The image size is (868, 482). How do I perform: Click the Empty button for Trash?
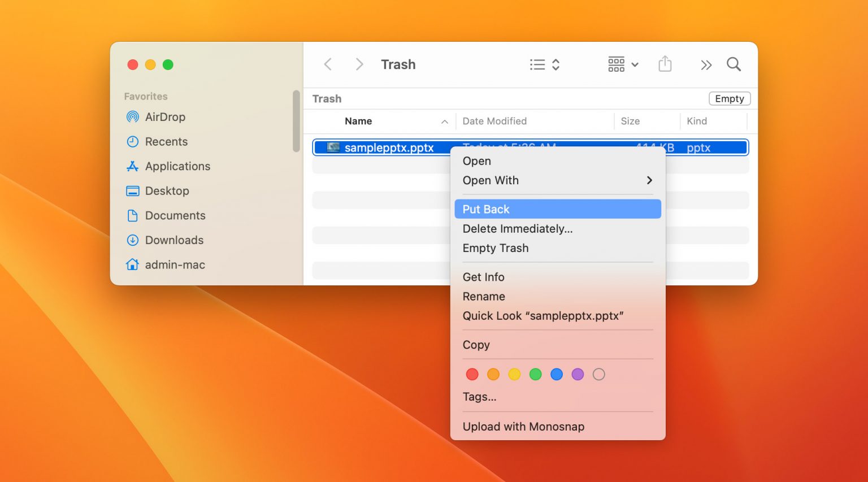(x=729, y=98)
